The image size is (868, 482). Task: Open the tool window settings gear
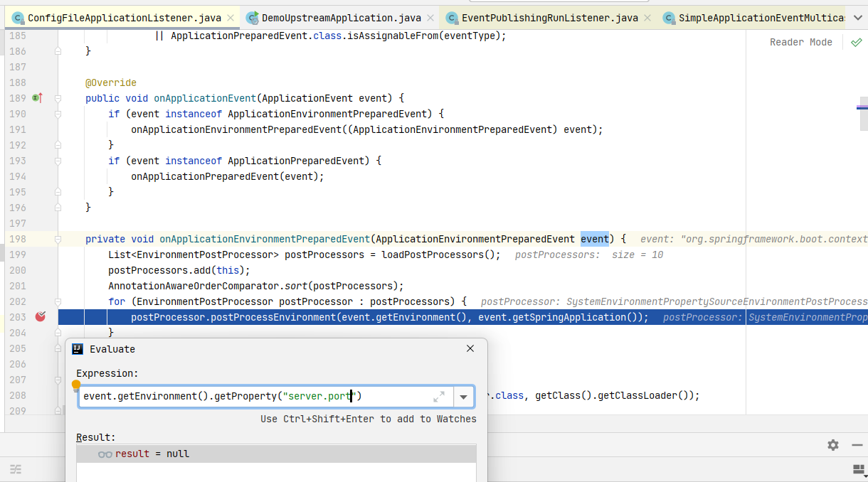(x=833, y=445)
